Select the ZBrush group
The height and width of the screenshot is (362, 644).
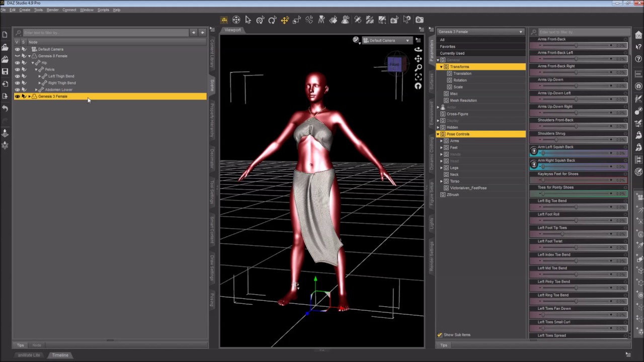[x=452, y=195]
